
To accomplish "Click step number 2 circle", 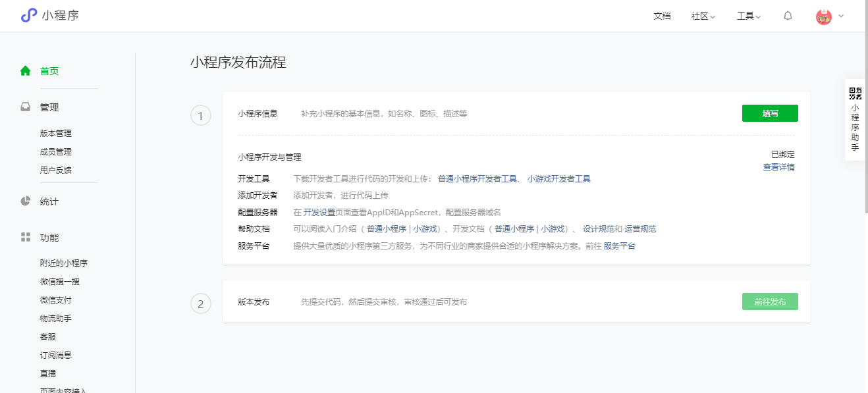I will coord(201,304).
